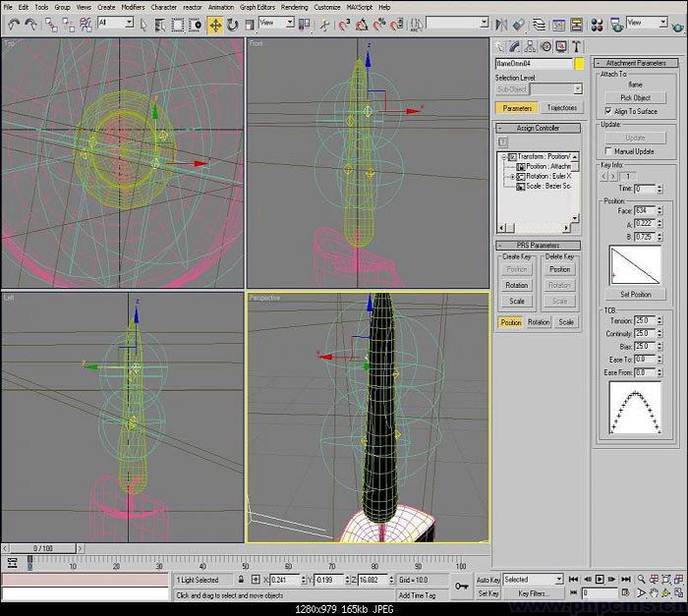Collapse the PRS Parameters rollout
The width and height of the screenshot is (688, 616).
pos(538,246)
